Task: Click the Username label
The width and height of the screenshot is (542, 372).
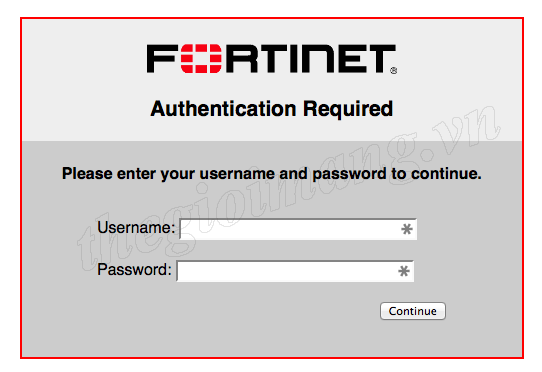Action: tap(136, 227)
